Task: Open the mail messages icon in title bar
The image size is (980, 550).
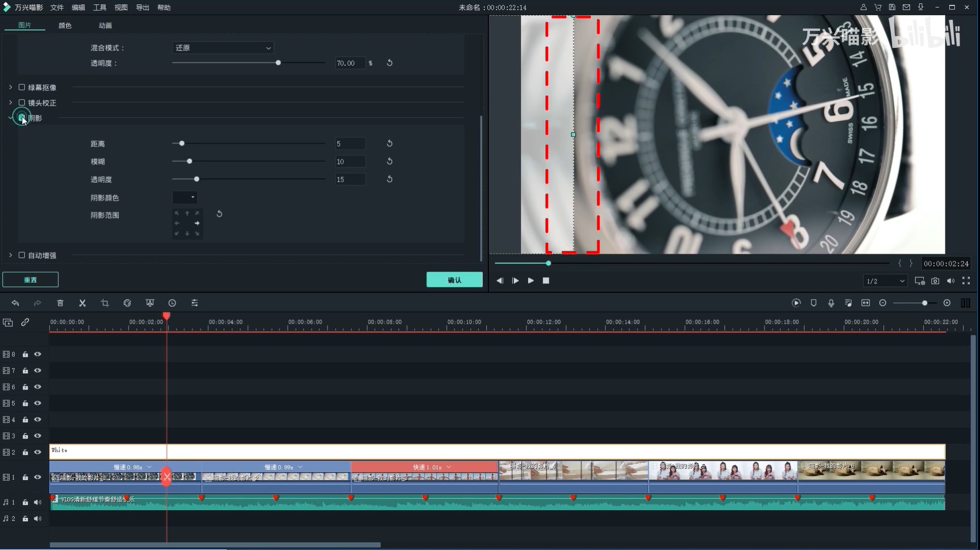Action: (x=906, y=7)
